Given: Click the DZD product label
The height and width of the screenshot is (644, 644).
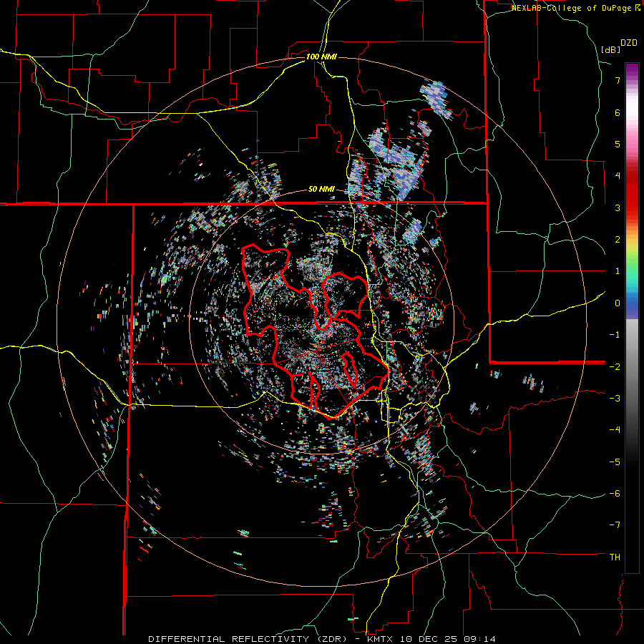Looking at the screenshot, I should pos(629,43).
